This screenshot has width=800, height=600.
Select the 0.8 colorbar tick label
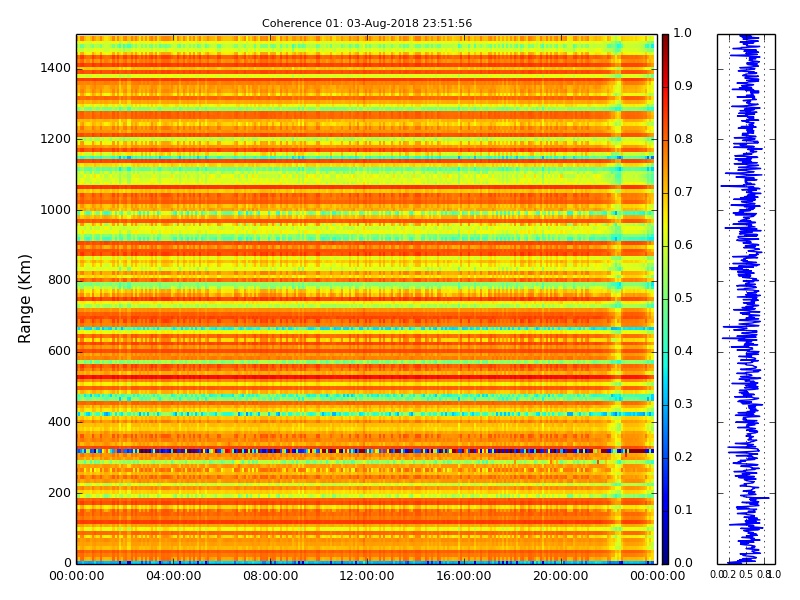(683, 139)
